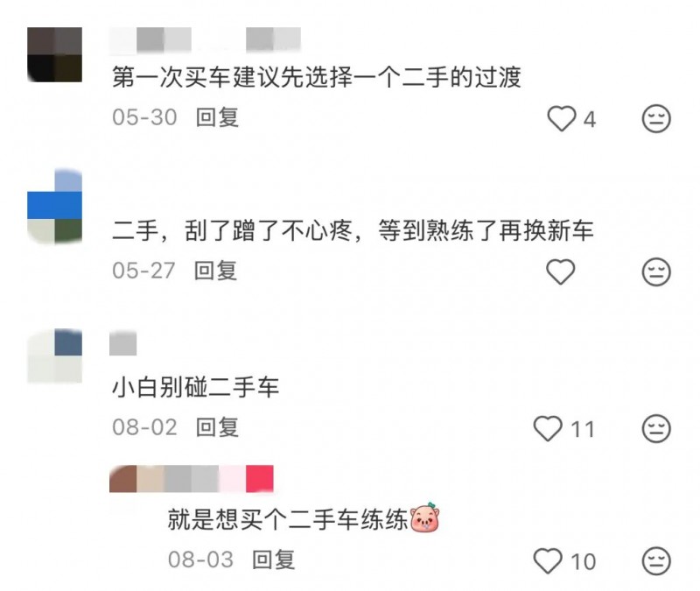Select reply text 就是想买个二手车练练
Screen dimensions: 700x591
[288, 519]
